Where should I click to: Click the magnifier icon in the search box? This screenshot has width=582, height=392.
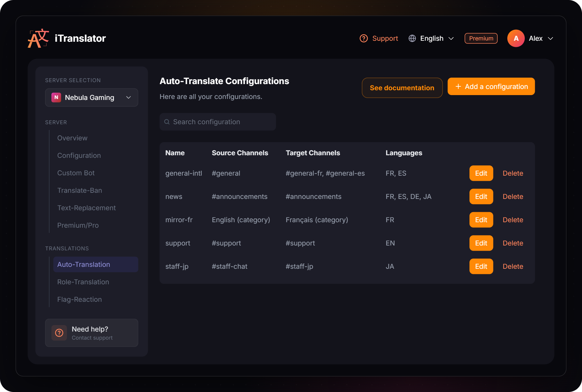click(x=167, y=122)
